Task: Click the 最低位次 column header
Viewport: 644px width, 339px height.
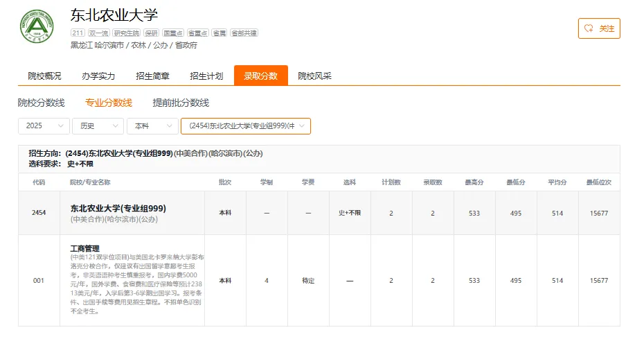Action: (599, 182)
